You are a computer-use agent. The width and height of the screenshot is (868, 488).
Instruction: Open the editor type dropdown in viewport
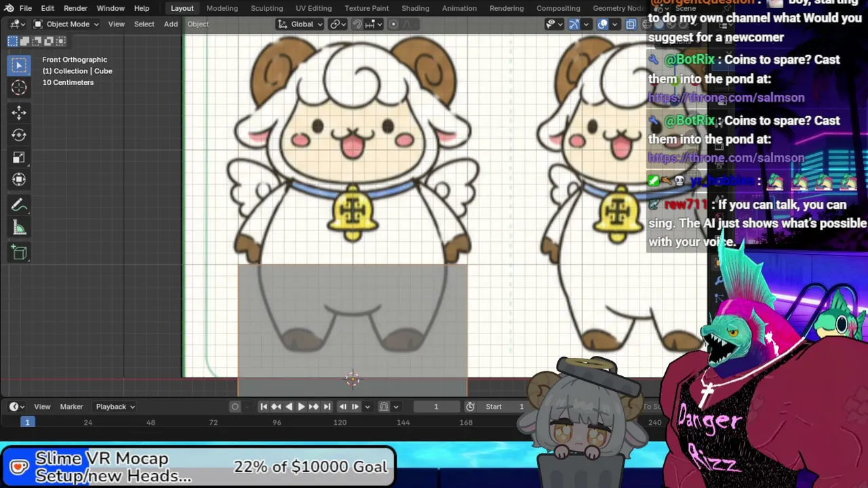tap(18, 24)
